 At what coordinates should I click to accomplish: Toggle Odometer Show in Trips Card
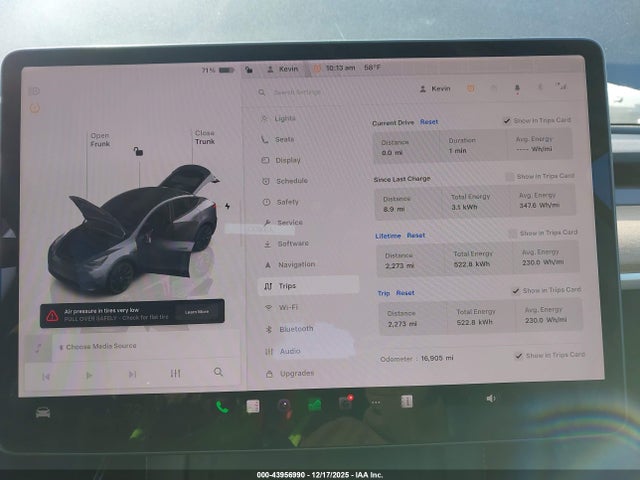click(x=518, y=356)
